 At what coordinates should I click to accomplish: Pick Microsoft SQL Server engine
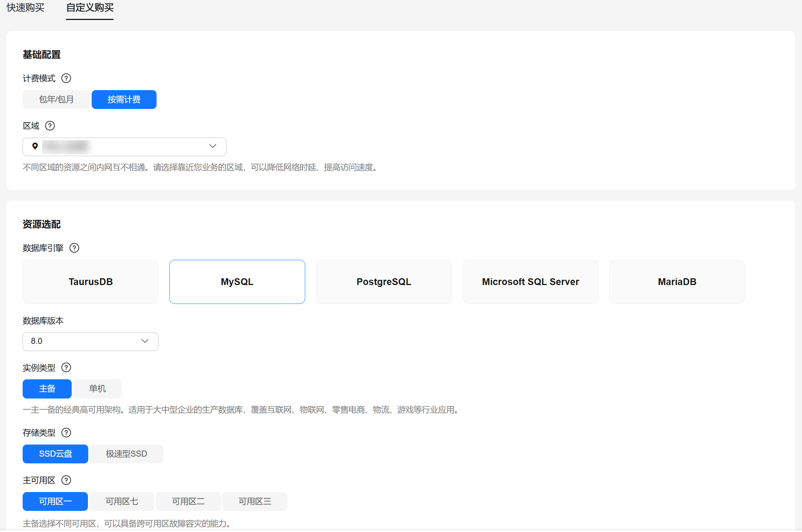[530, 282]
